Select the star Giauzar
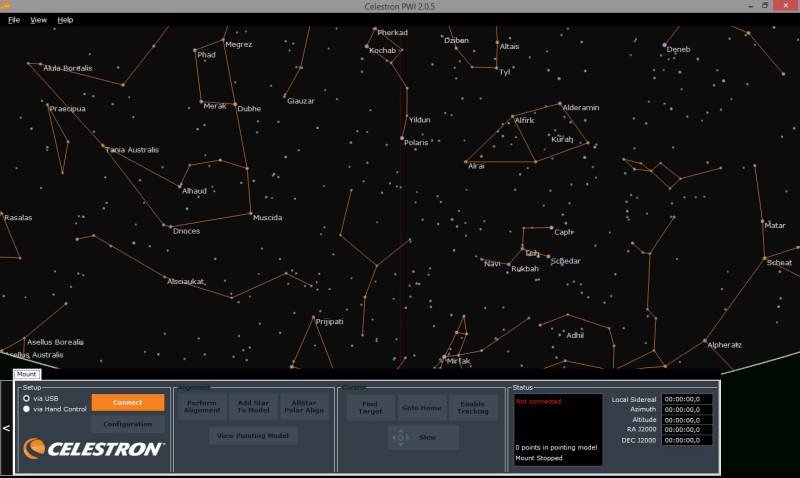Viewport: 800px width, 478px height. pos(285,96)
